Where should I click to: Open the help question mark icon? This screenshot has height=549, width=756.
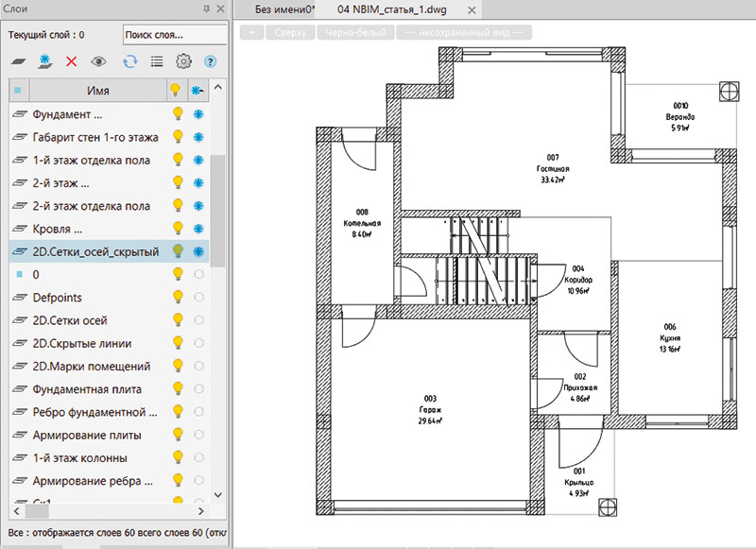coord(210,61)
